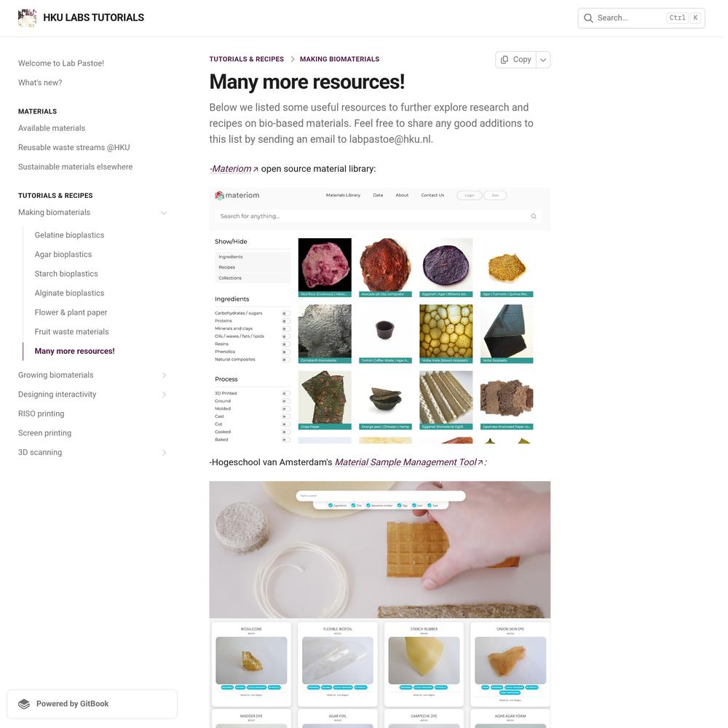This screenshot has height=728, width=728.
Task: Click the breadcrumb chevron separator icon
Action: (x=293, y=59)
